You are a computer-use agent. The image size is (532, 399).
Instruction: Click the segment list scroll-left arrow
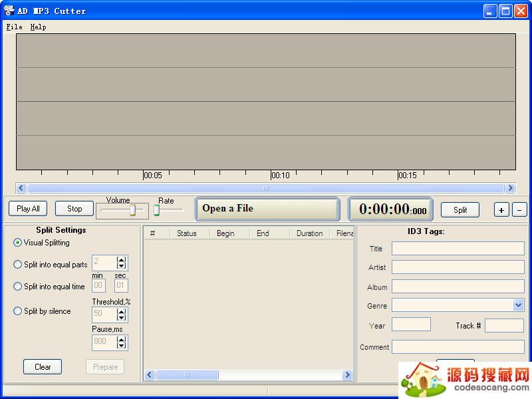150,375
